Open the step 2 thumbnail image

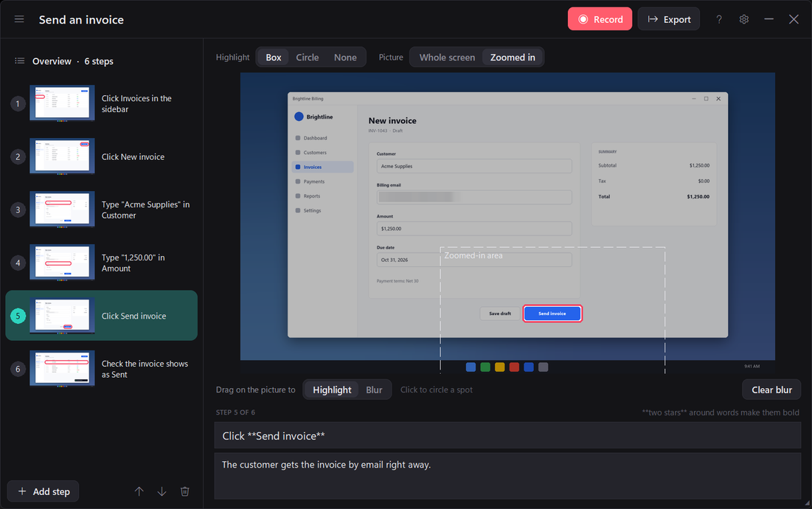pos(62,156)
